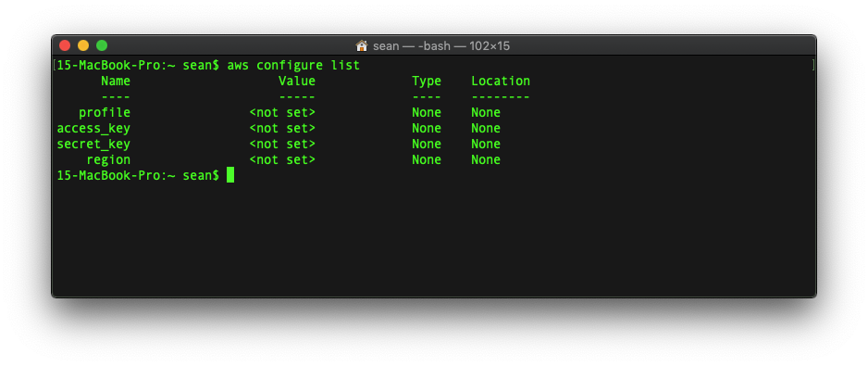This screenshot has width=868, height=366.
Task: Click the Location "None" in profile row
Action: click(486, 112)
